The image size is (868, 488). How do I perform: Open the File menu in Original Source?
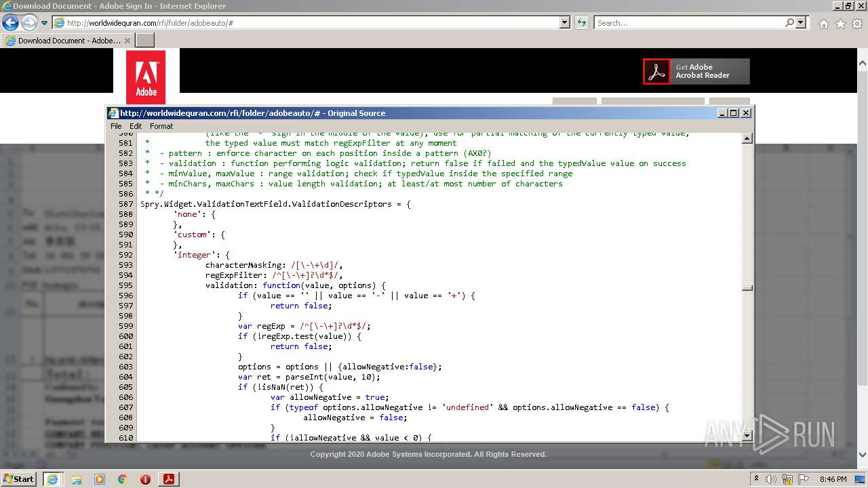116,126
